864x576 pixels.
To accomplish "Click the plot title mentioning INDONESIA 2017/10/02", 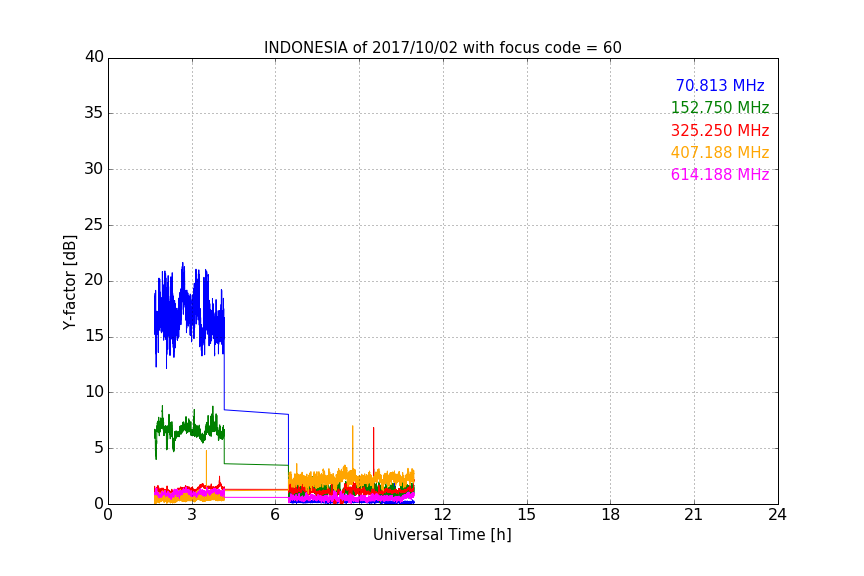I will coord(442,48).
